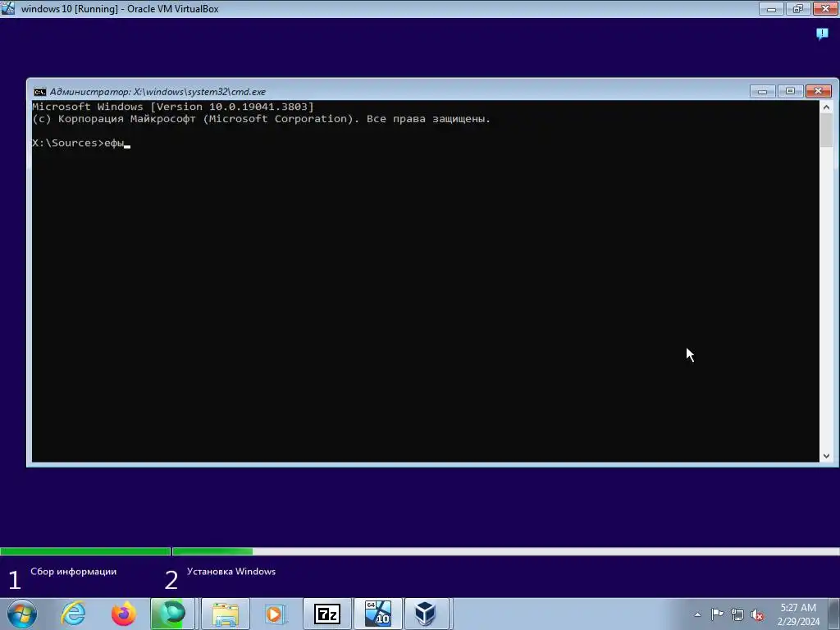Open Windows Explorer folder taskbar icon

pos(226,614)
